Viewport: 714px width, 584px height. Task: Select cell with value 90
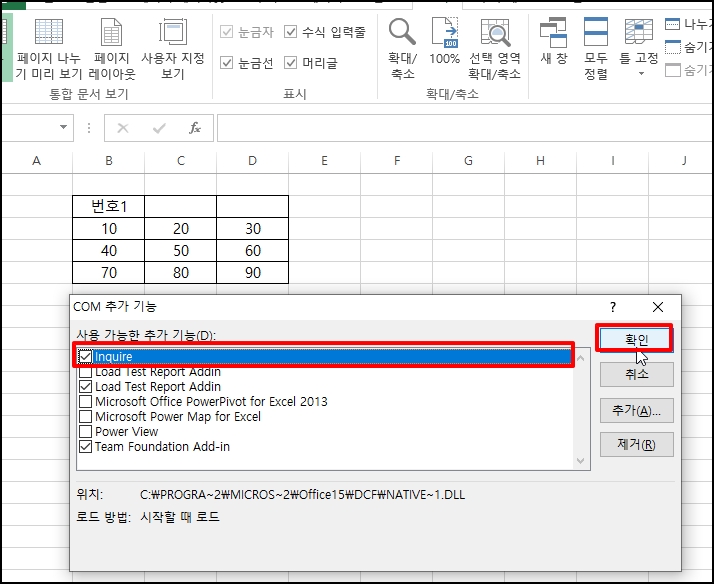coord(253,272)
